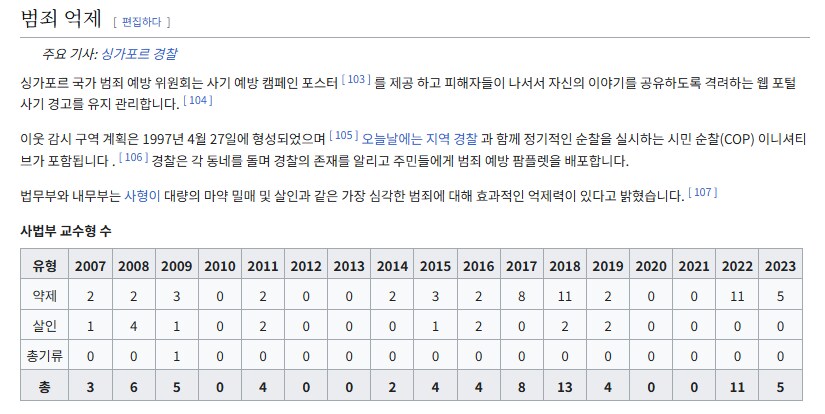The height and width of the screenshot is (414, 825).
Task: Open citation reference 107
Action: click(703, 193)
